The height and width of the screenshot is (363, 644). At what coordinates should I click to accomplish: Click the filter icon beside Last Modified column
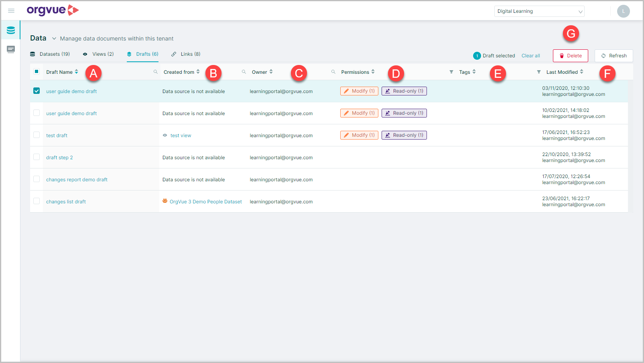pyautogui.click(x=539, y=72)
